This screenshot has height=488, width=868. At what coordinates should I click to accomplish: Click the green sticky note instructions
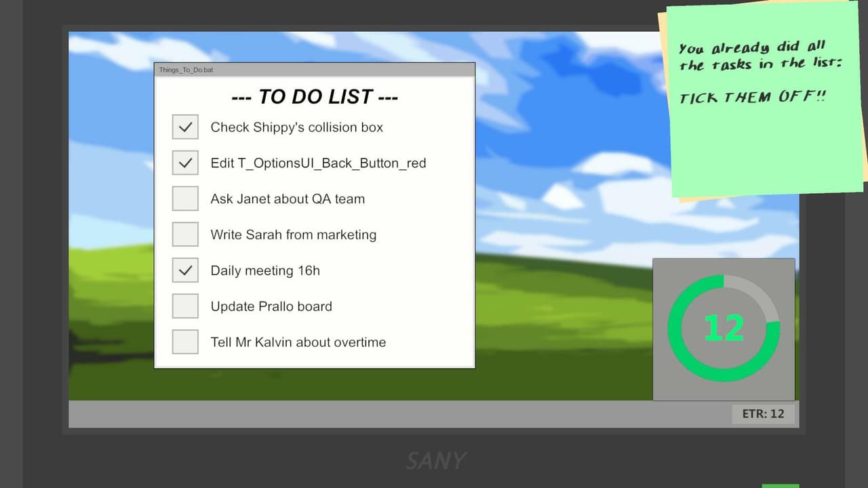pos(765,98)
